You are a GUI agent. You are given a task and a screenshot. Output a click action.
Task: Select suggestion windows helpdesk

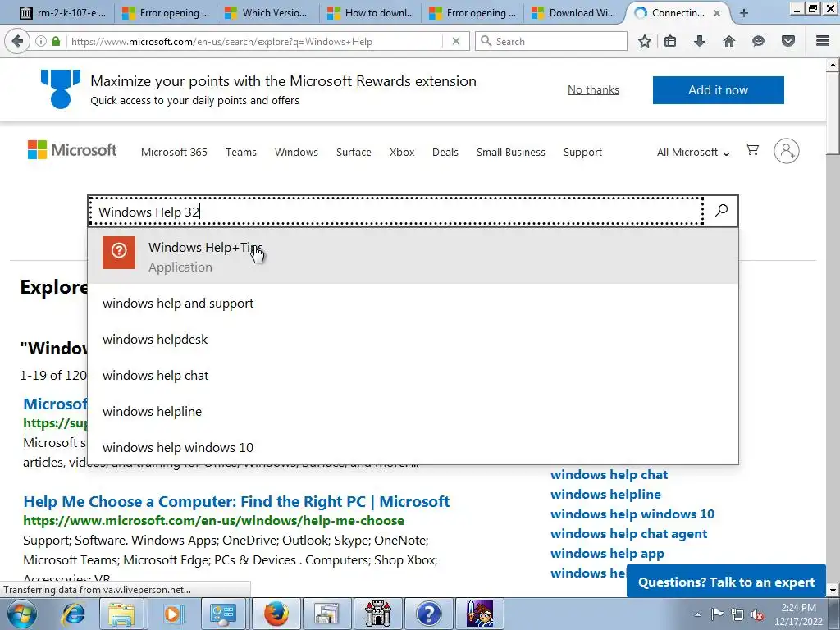tap(413, 339)
